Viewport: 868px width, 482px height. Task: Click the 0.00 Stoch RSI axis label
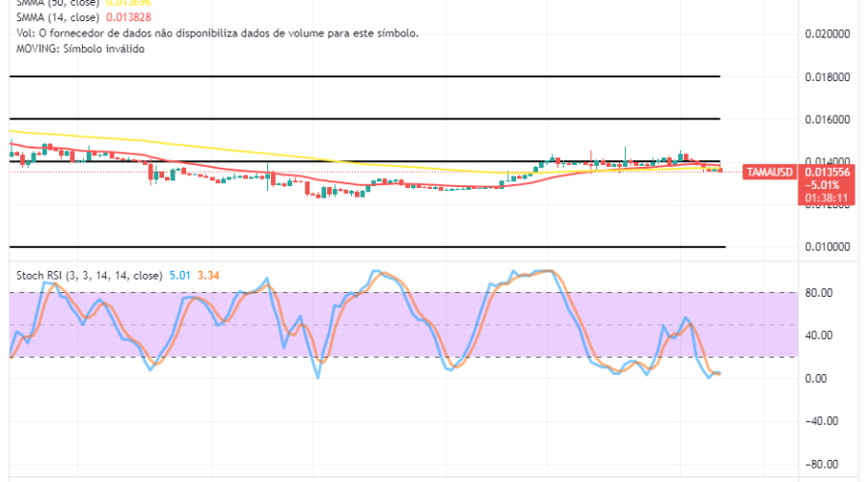click(x=815, y=379)
